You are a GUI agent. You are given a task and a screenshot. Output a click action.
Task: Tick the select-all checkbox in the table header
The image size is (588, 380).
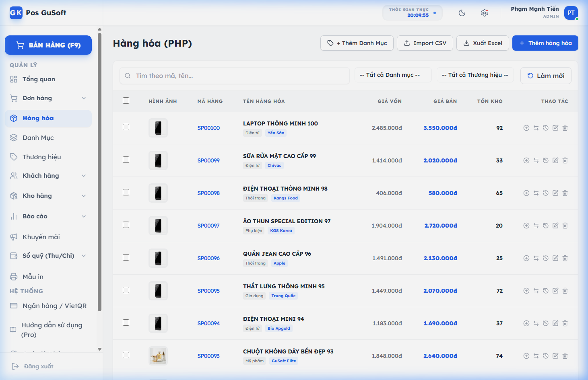coord(126,101)
